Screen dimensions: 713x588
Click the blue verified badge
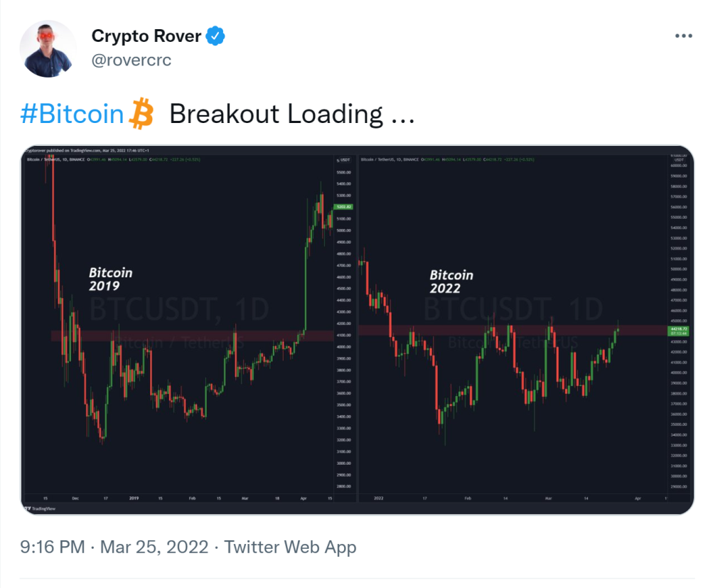tap(215, 36)
